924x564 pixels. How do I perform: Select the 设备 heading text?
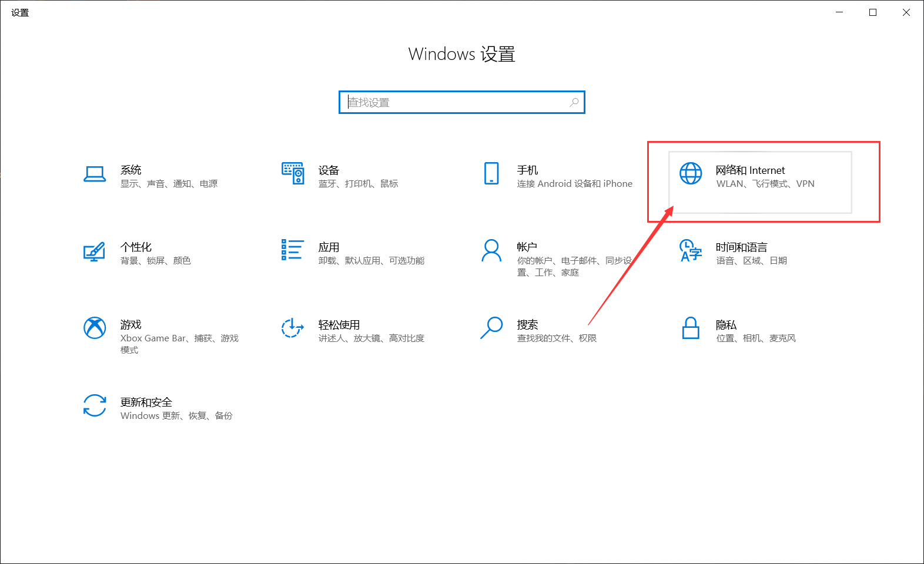pyautogui.click(x=329, y=170)
